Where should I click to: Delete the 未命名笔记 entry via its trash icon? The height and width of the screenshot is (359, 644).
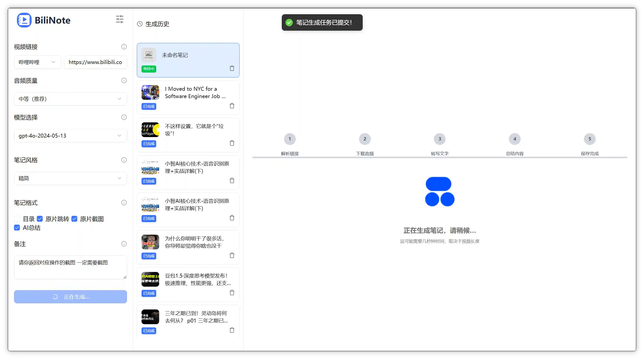point(232,68)
